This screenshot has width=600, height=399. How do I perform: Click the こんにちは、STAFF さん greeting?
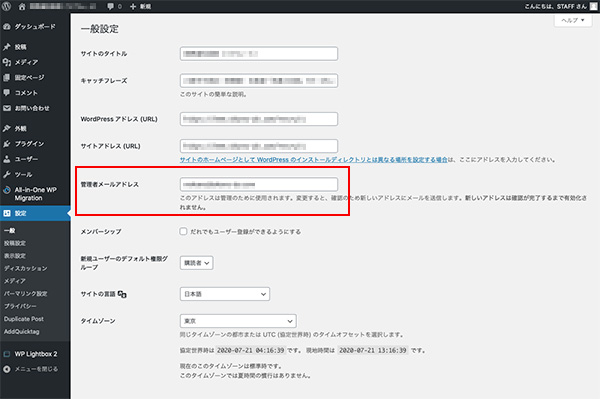pos(555,7)
